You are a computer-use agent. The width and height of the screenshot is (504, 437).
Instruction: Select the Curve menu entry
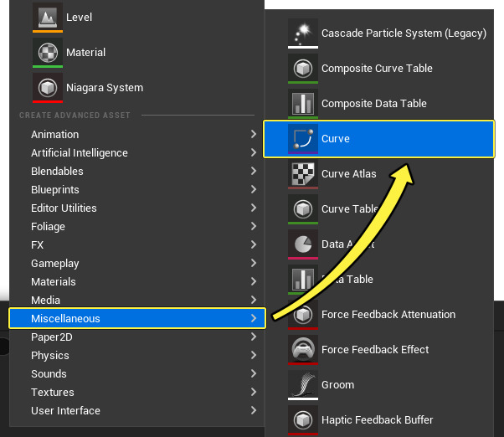379,139
